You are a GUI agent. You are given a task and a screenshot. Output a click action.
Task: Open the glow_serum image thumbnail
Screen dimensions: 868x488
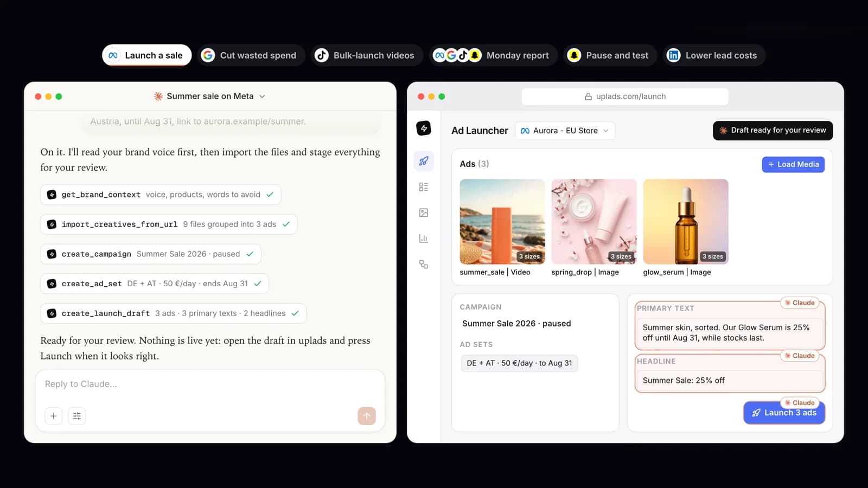coord(686,222)
